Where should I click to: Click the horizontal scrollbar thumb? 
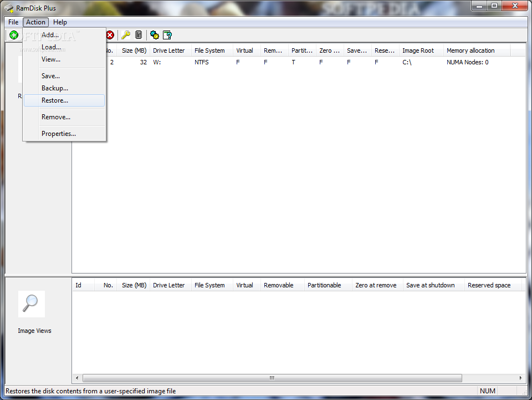[272, 378]
